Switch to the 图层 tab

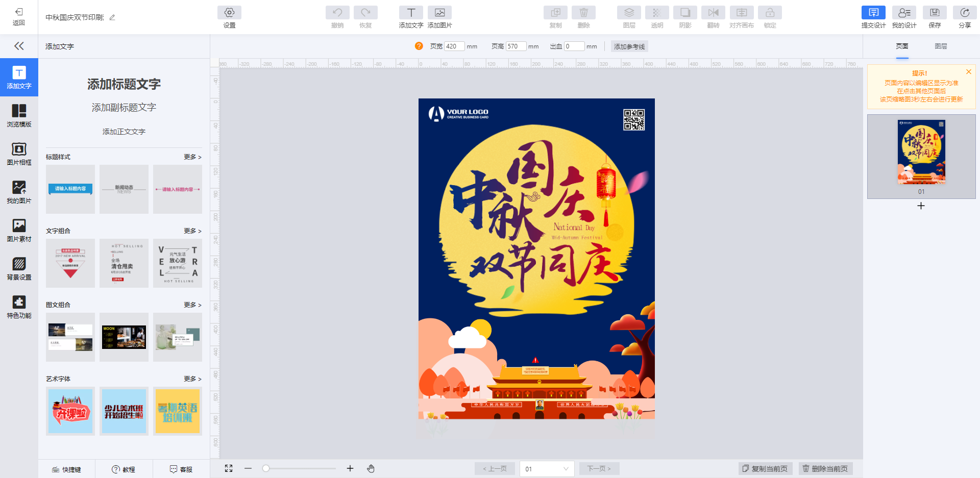941,46
